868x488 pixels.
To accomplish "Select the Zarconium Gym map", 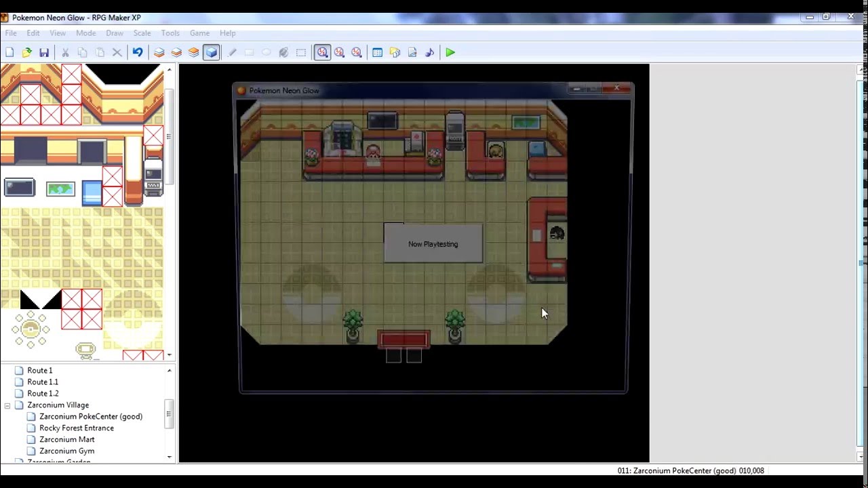I will (x=66, y=451).
